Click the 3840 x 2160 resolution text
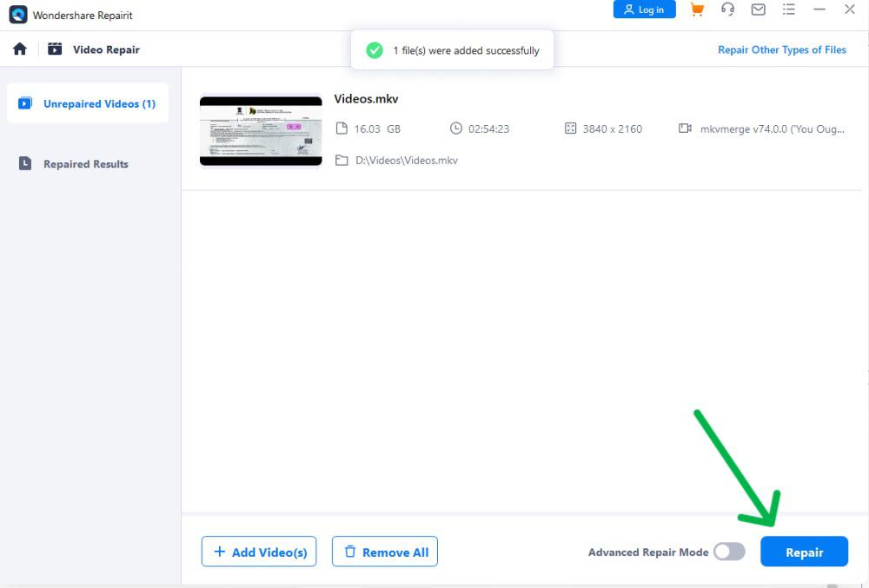869x588 pixels. click(x=613, y=129)
